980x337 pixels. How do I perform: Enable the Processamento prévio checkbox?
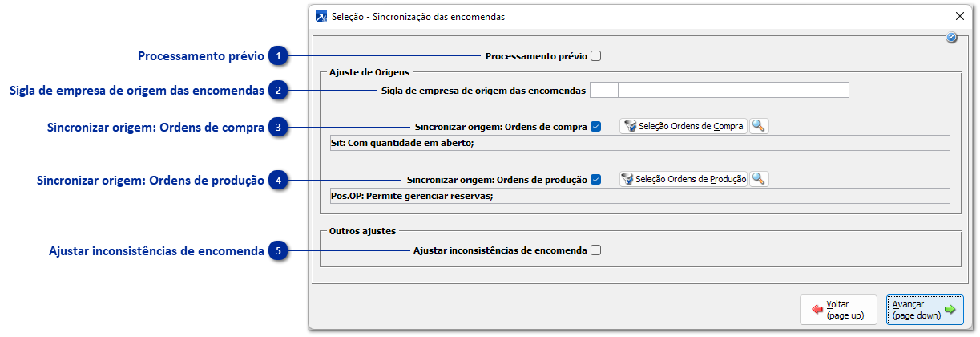(x=595, y=56)
